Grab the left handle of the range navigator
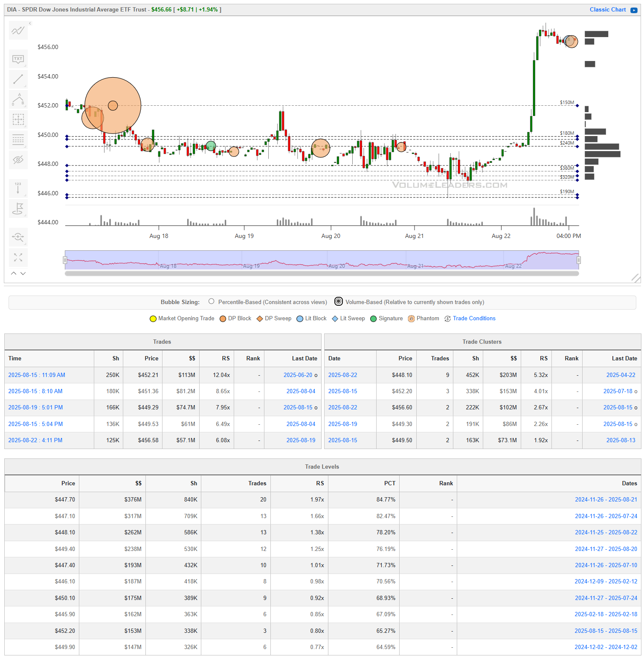 point(65,260)
